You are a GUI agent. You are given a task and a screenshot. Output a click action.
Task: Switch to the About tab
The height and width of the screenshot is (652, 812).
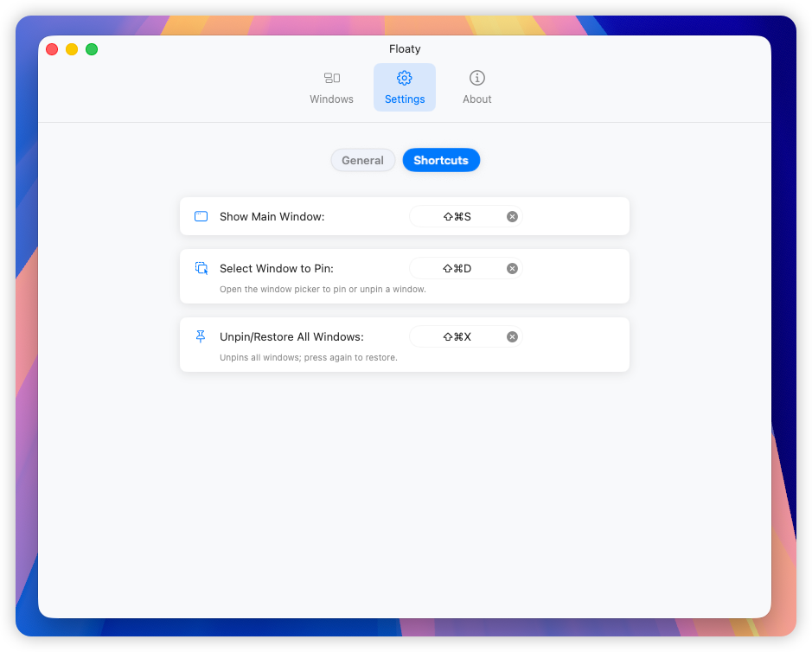[x=476, y=87]
